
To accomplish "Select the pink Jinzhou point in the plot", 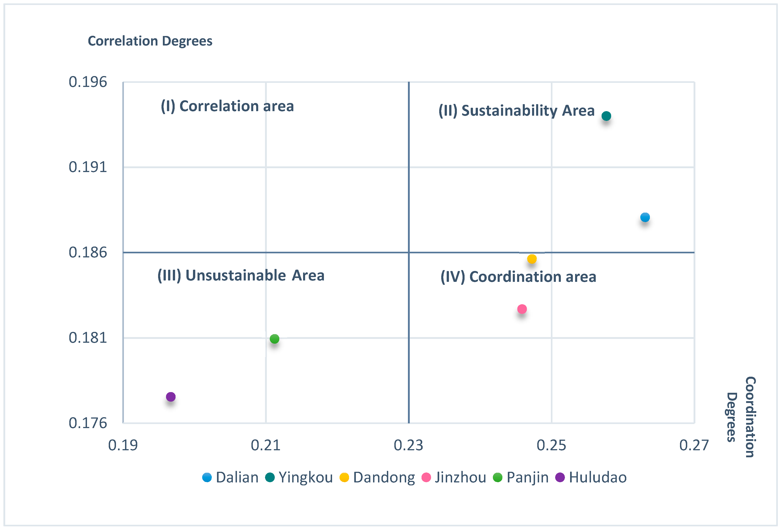I will pos(522,309).
